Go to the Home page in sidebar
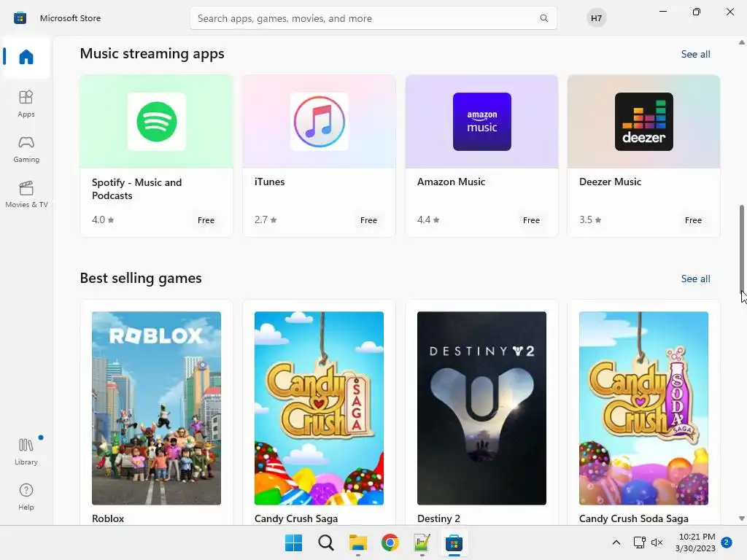Screen dimensions: 747x560 [x=26, y=57]
